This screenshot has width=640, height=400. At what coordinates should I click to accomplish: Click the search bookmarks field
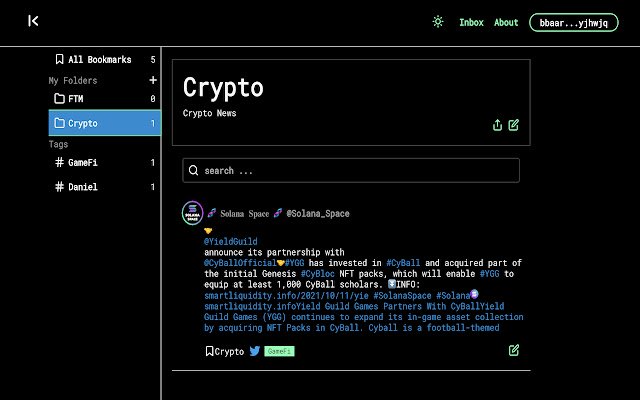tap(351, 170)
